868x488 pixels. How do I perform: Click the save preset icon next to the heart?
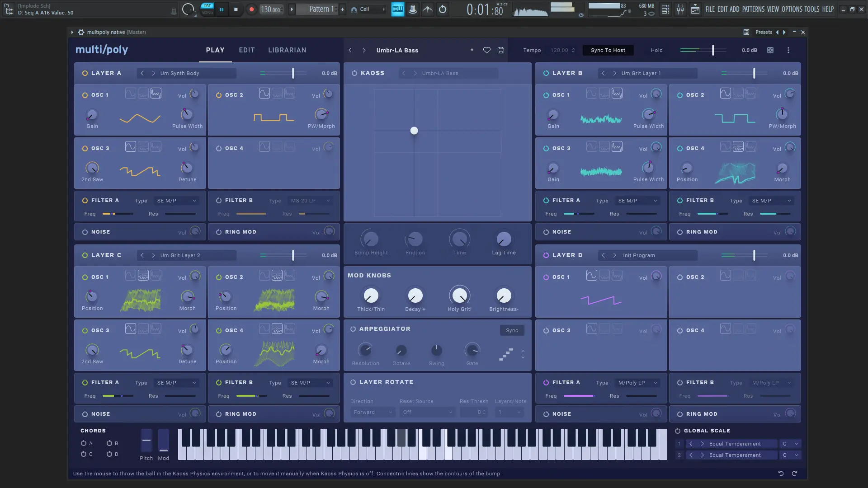click(x=500, y=50)
